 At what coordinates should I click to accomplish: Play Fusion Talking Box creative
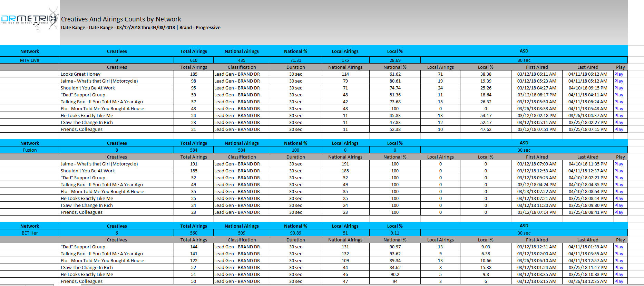click(x=618, y=184)
